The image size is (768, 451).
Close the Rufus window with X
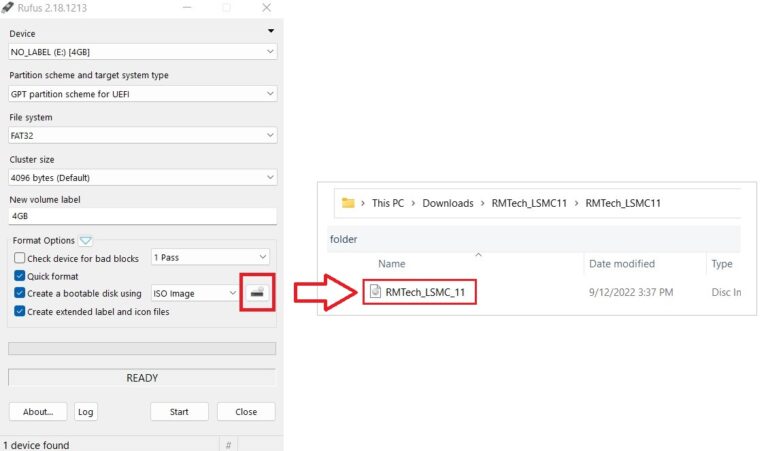click(x=266, y=7)
